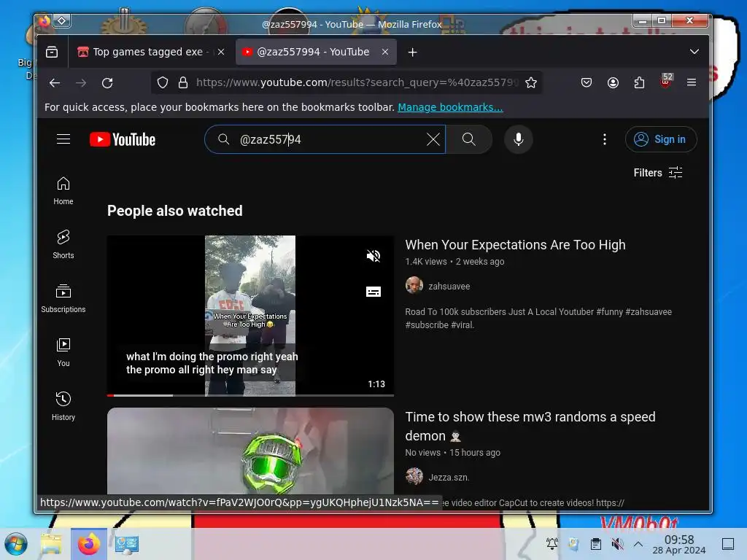Image resolution: width=747 pixels, height=560 pixels.
Task: Open YouTube settings three-dot menu
Action: (x=605, y=139)
